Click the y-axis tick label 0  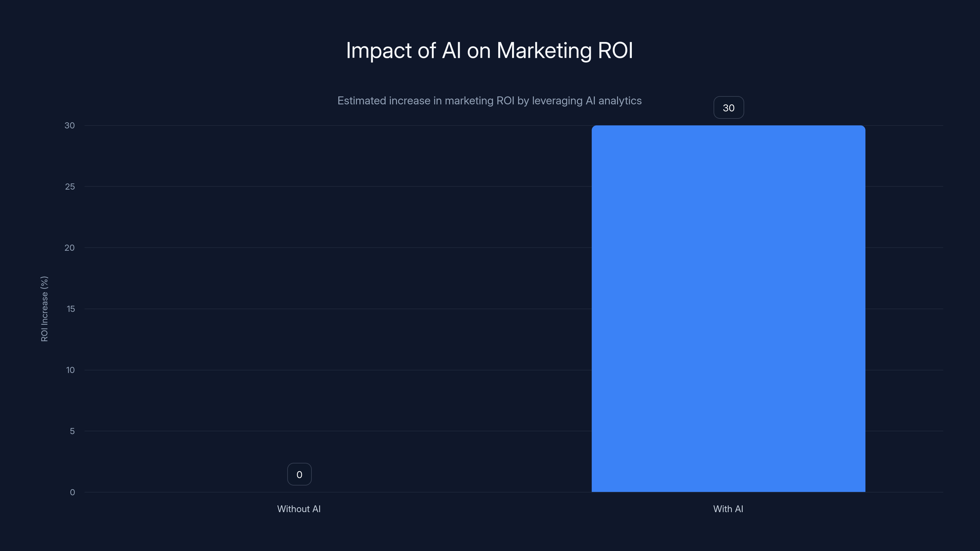point(72,493)
